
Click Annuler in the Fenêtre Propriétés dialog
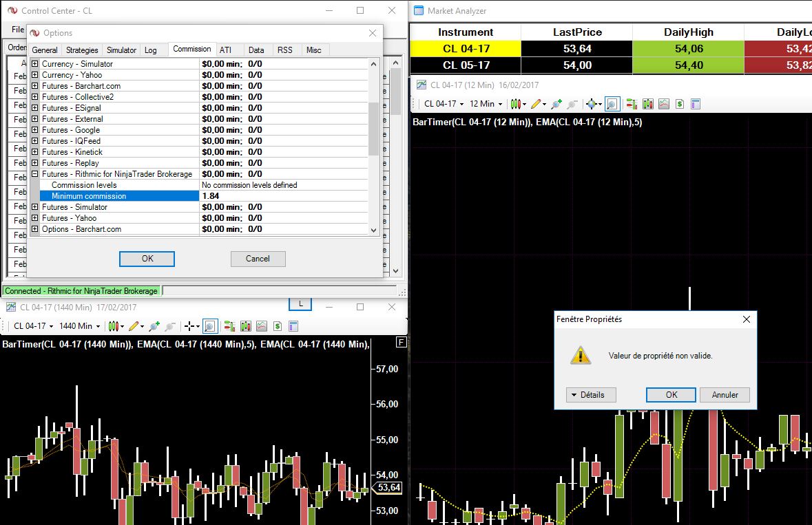pos(725,395)
